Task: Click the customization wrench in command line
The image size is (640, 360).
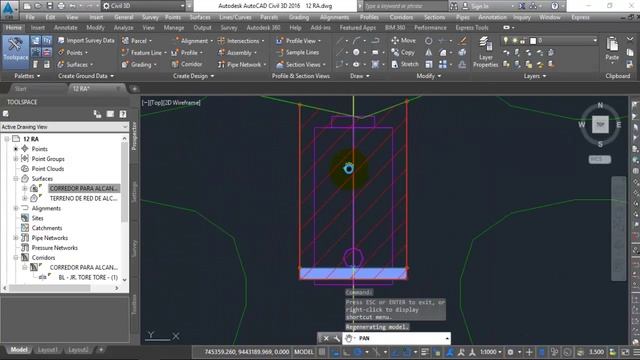Action: coord(336,338)
